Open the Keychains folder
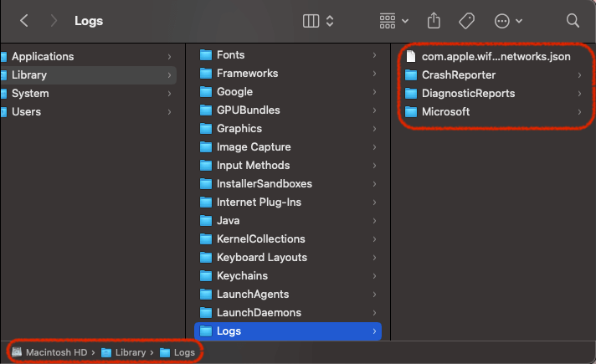Image resolution: width=596 pixels, height=364 pixels. pyautogui.click(x=243, y=276)
